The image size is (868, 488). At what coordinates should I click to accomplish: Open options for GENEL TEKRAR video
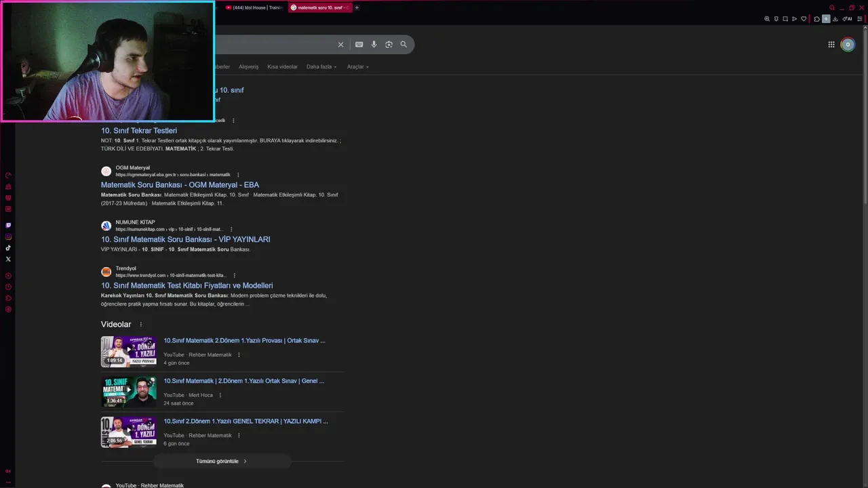coord(239,435)
